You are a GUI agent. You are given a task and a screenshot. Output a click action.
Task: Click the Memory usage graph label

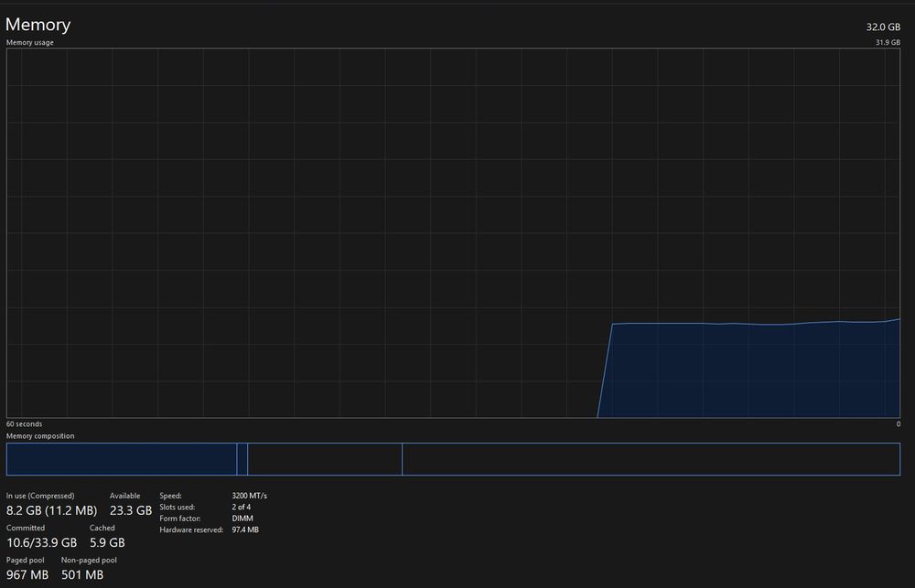point(30,43)
